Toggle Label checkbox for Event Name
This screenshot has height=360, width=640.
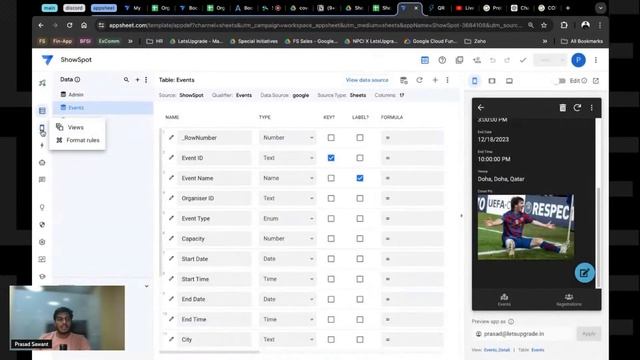(x=360, y=178)
